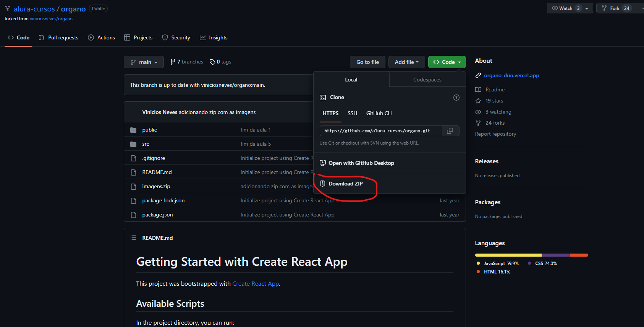Click the 'HTML 16.1%' language entry
The height and width of the screenshot is (327, 644).
(x=497, y=272)
